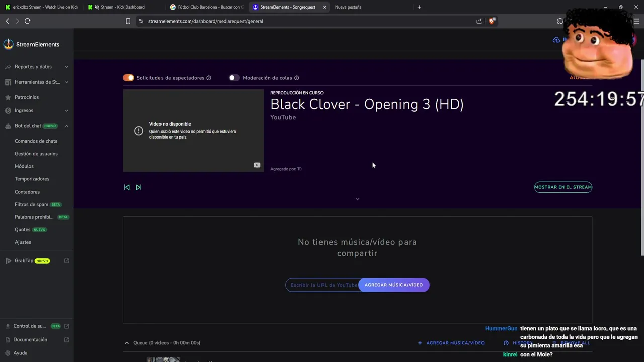The width and height of the screenshot is (644, 362).
Task: Open Palabras prohibidas menu item
Action: 34,217
